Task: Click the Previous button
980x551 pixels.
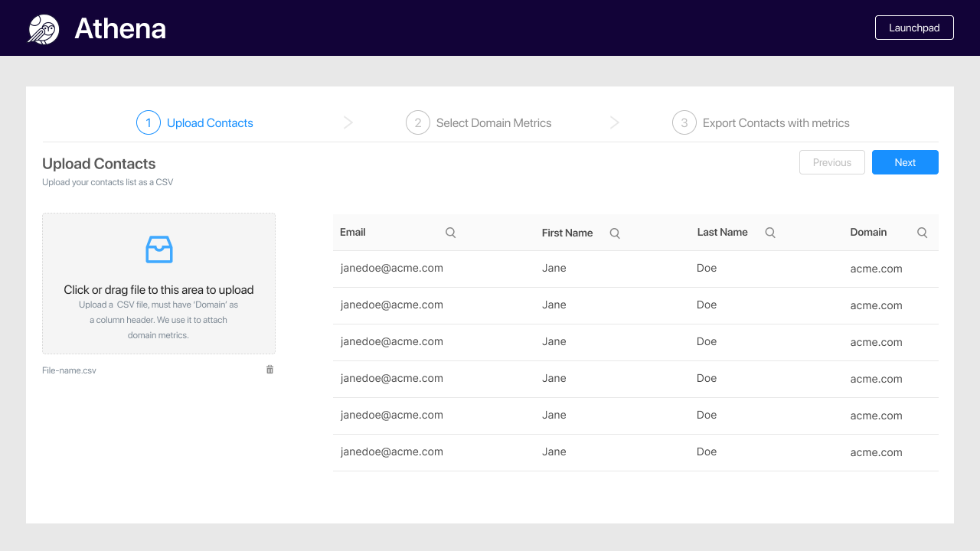Action: pyautogui.click(x=832, y=162)
